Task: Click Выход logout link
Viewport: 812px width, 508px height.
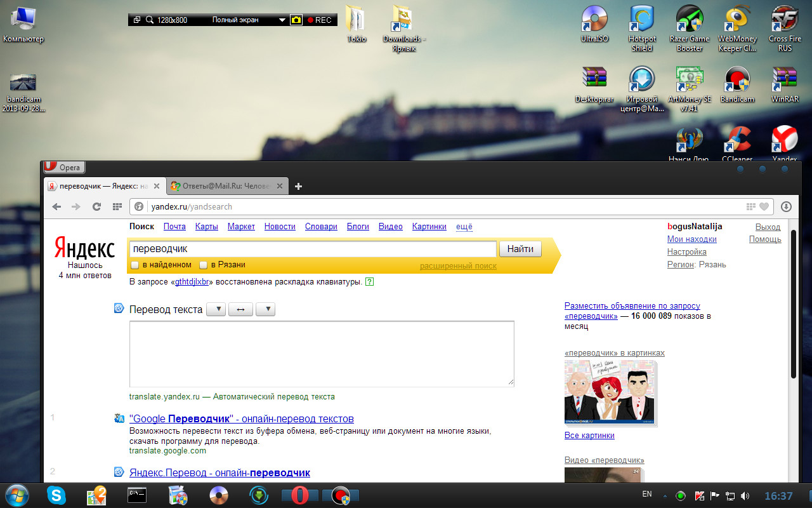Action: click(768, 227)
